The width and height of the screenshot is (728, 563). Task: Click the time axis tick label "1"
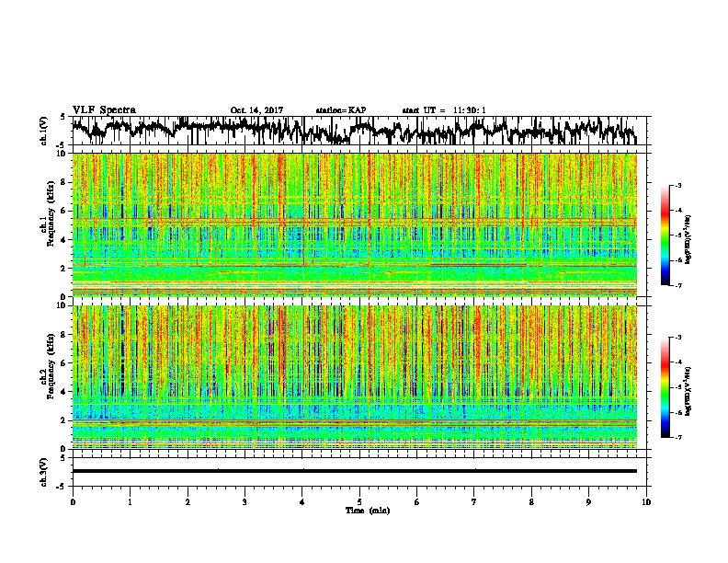pyautogui.click(x=130, y=502)
